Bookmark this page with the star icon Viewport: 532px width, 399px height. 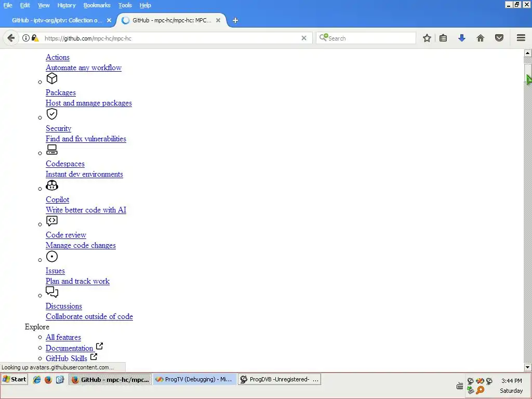(x=427, y=38)
